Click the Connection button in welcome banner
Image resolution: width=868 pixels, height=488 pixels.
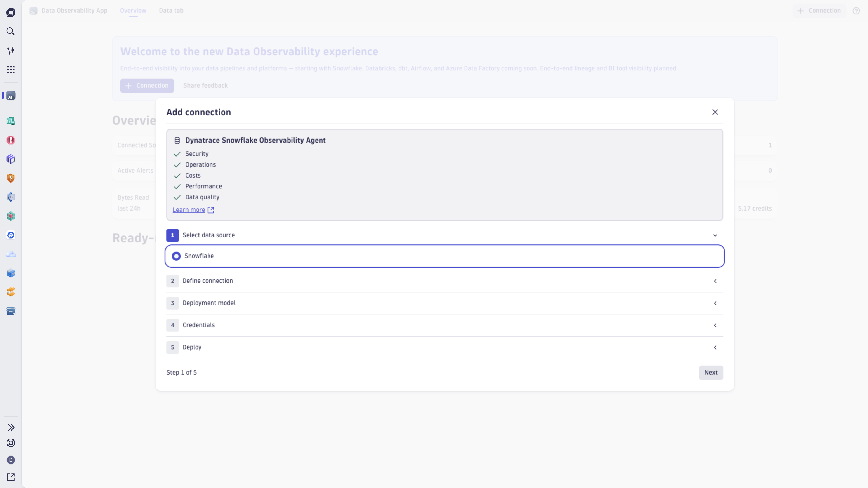[x=147, y=86]
